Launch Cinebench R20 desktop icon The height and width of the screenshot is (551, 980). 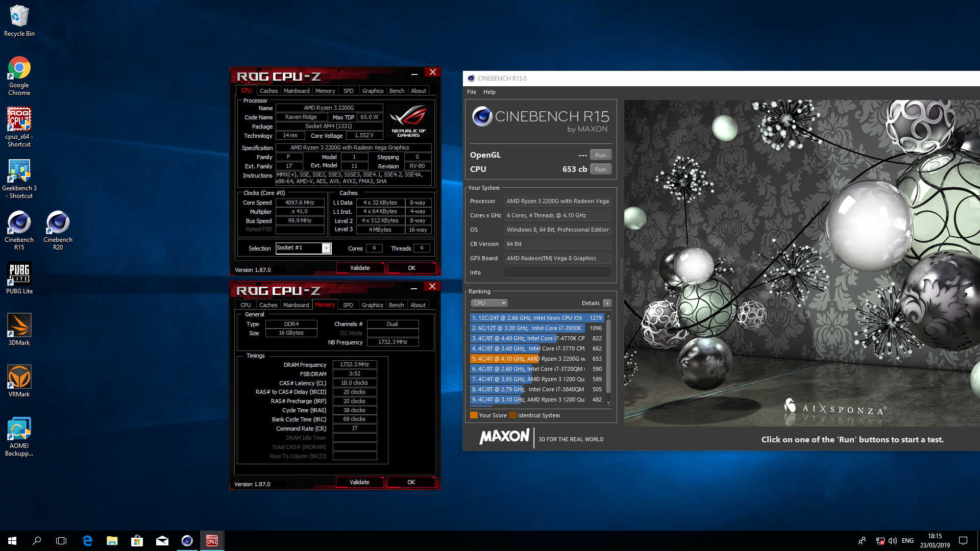coord(58,230)
